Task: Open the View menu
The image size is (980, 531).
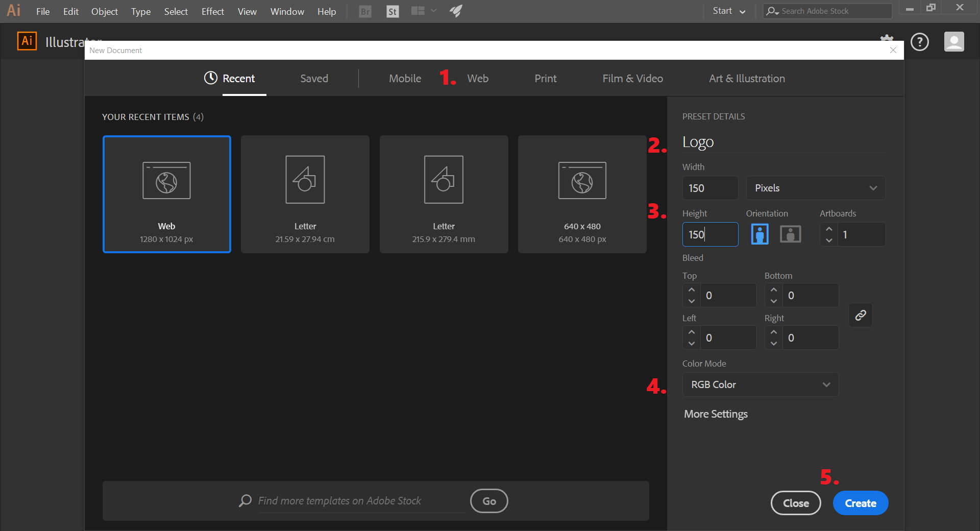Action: pyautogui.click(x=247, y=11)
